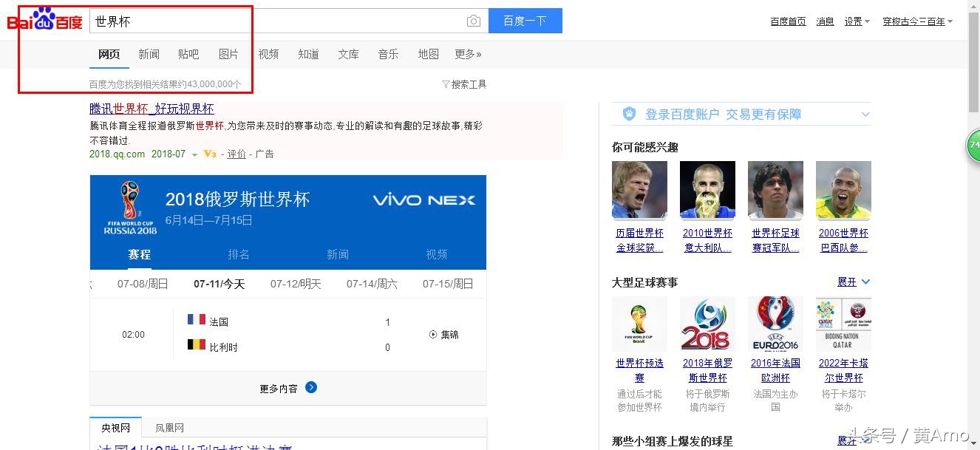This screenshot has height=450, width=980.
Task: Open the 穿梭古今三百年 account dropdown
Action: [918, 21]
